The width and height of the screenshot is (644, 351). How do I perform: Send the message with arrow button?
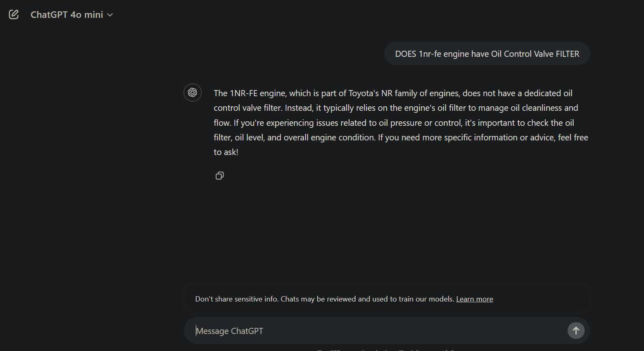coord(576,331)
